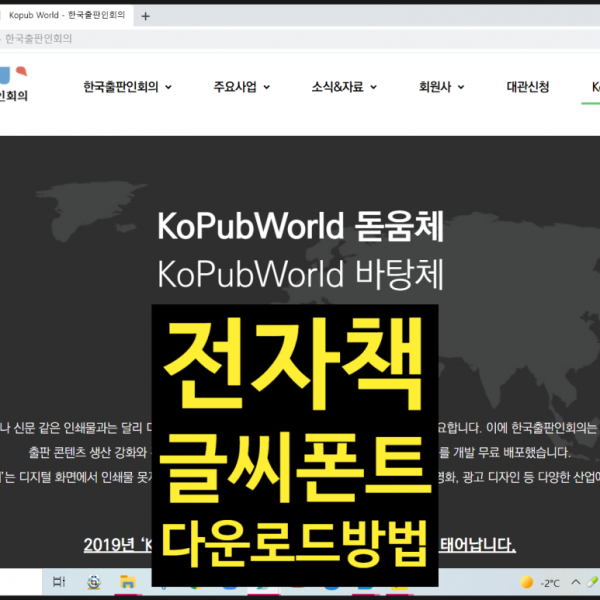Open the 소식&자료 navigation menu

338,87
